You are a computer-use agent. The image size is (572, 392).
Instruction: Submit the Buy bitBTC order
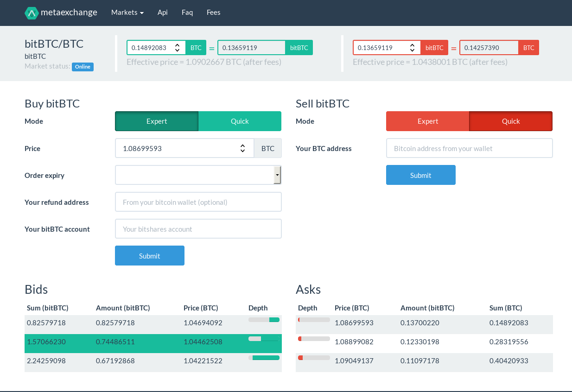point(150,256)
